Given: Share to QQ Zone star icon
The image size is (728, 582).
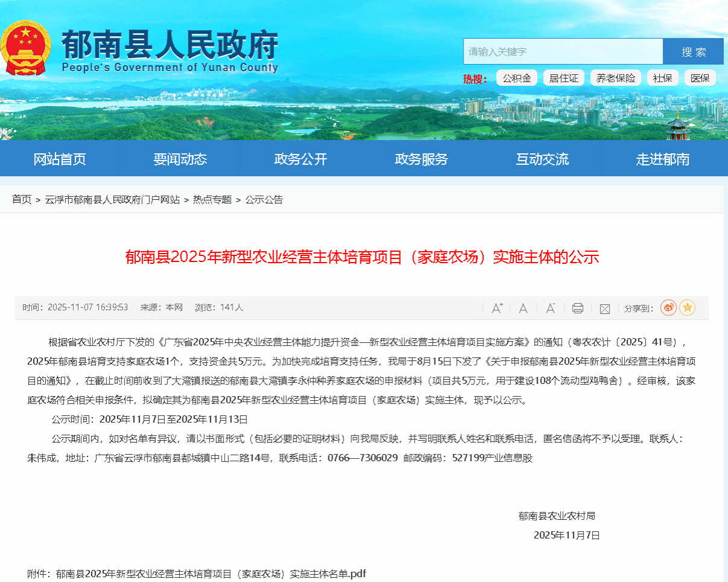Looking at the screenshot, I should pos(687,308).
